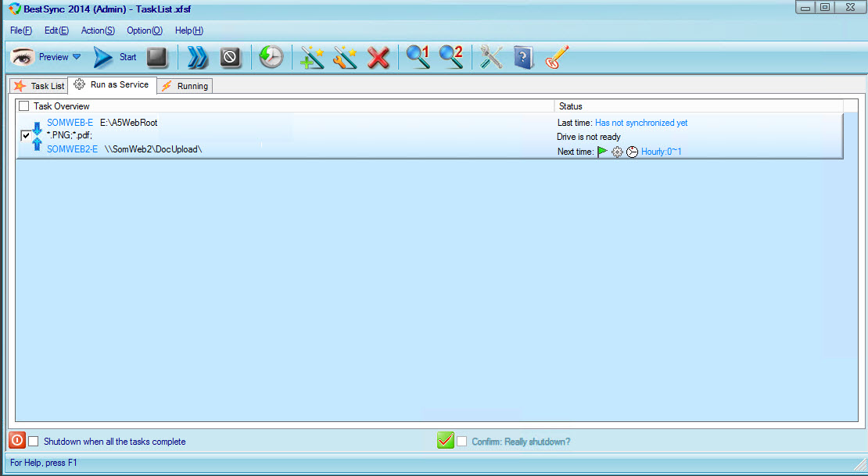Screen dimensions: 868x476
Task: Toggle Confirm: Really shutdown checkbox
Action: pyautogui.click(x=461, y=441)
